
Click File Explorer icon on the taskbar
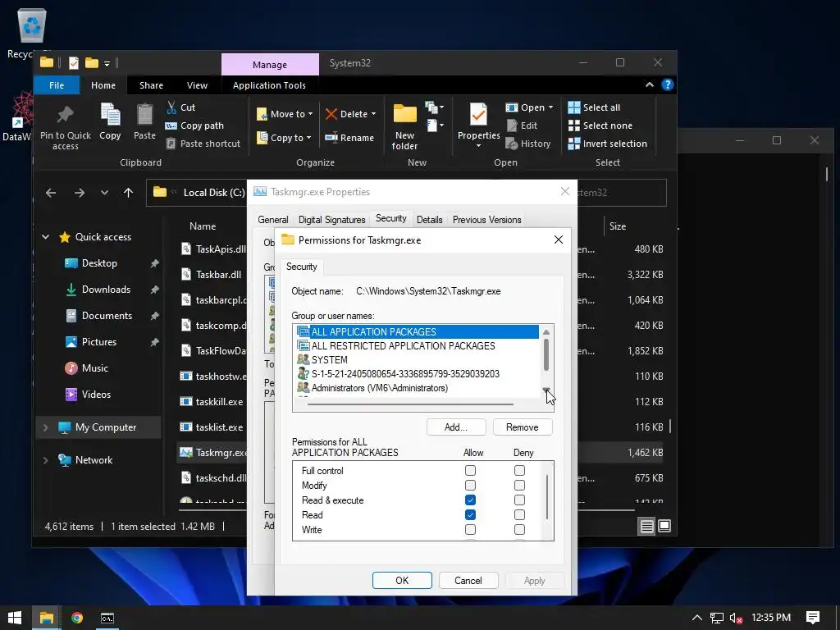pos(46,618)
